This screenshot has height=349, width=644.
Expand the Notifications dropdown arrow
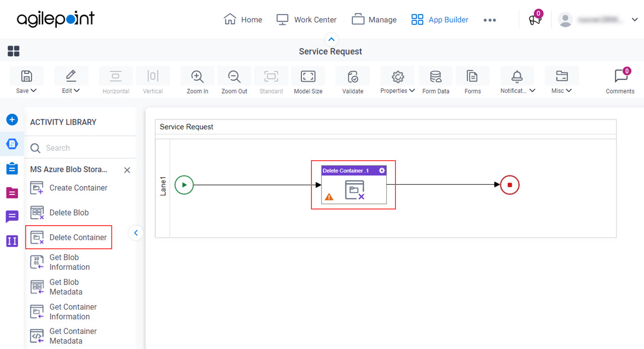pyautogui.click(x=532, y=91)
